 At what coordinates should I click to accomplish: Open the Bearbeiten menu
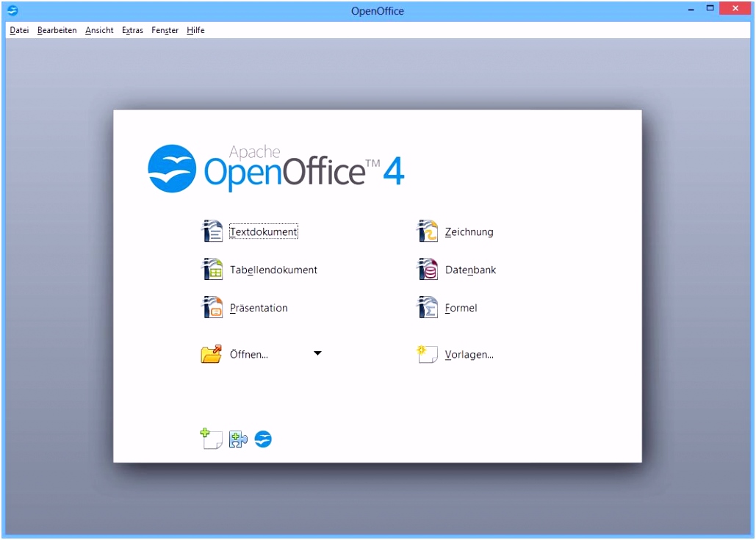click(x=57, y=30)
